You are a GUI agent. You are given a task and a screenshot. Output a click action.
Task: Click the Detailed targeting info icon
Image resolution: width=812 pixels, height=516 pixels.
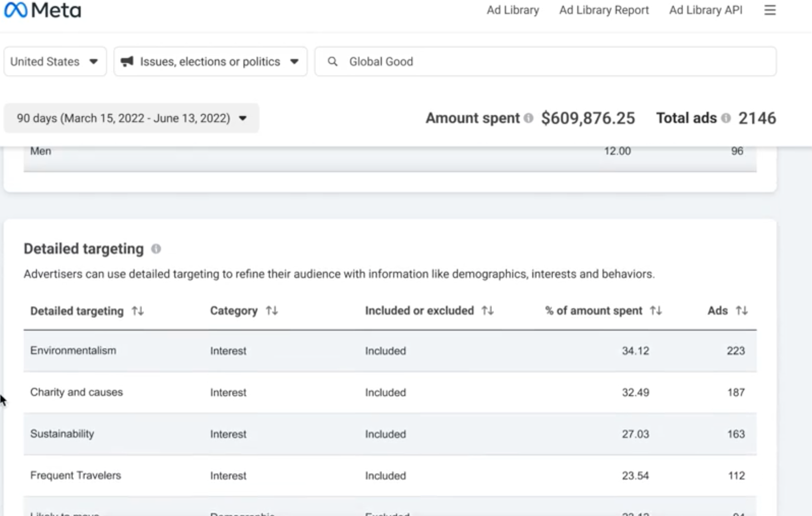156,249
